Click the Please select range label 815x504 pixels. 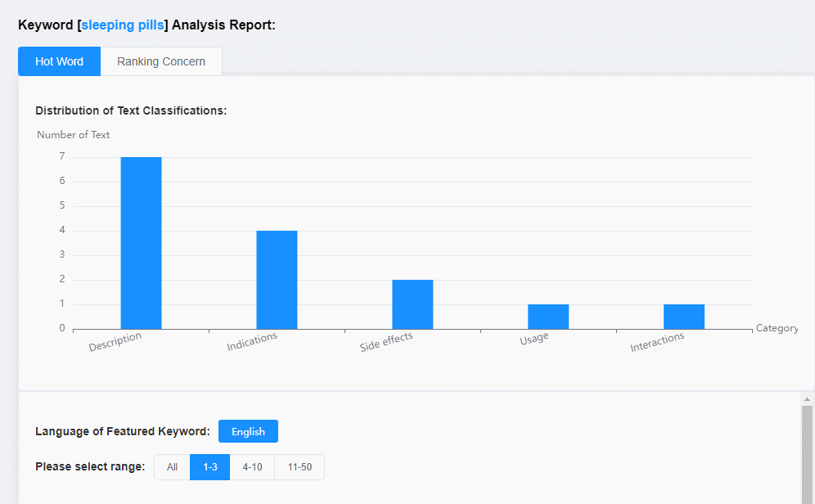coord(90,466)
